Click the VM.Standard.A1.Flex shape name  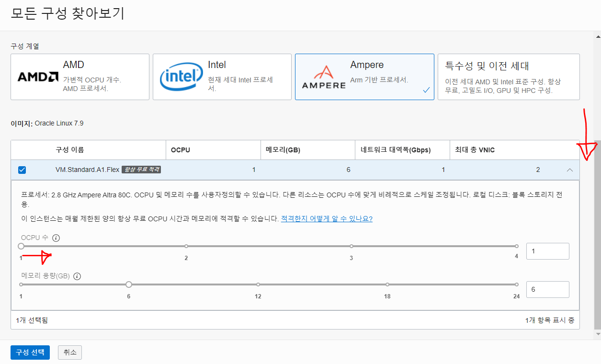(x=87, y=170)
